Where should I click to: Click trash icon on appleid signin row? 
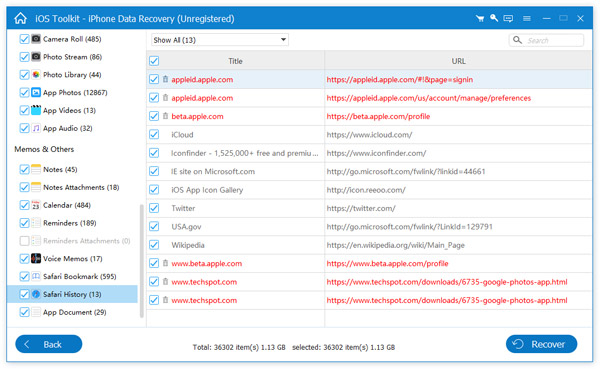165,79
